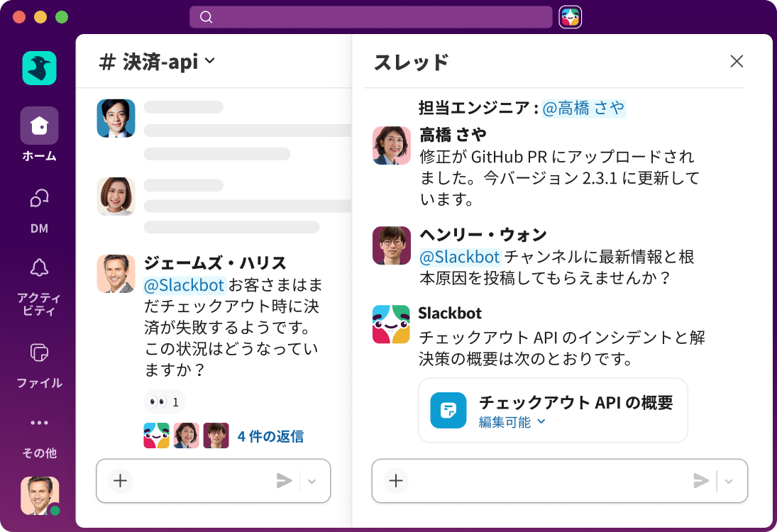Open the 4 件の返信 thread link

coord(270,436)
